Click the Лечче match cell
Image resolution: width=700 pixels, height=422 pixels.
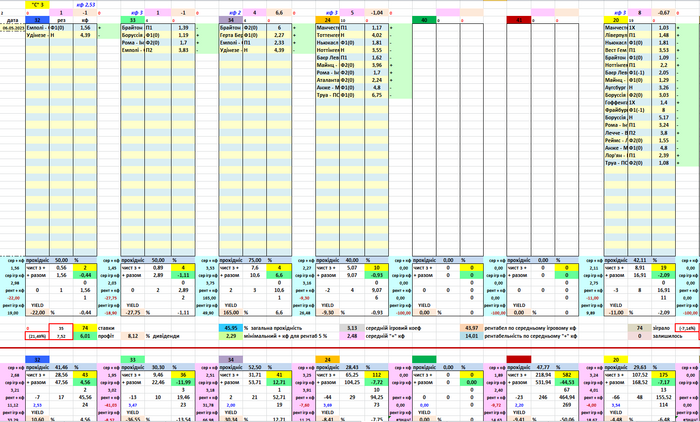(616, 133)
